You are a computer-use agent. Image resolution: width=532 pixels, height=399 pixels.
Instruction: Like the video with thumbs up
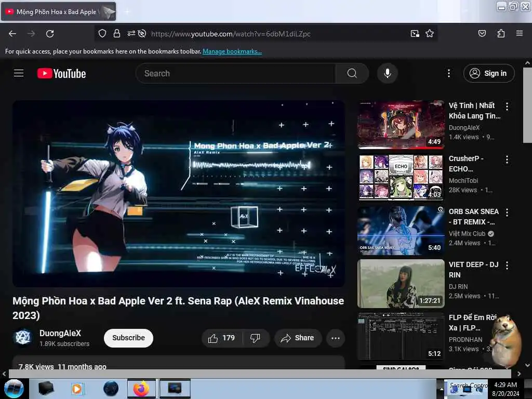[222, 338]
